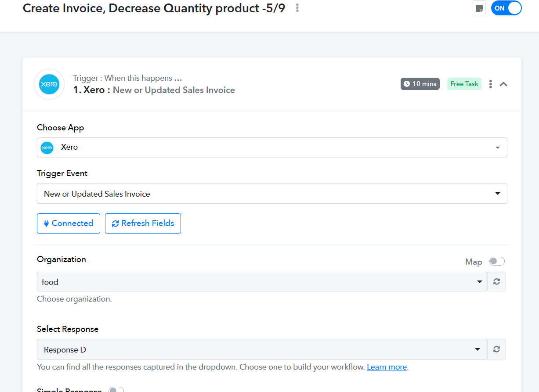
Task: Refresh the Select Response list
Action: click(x=496, y=349)
